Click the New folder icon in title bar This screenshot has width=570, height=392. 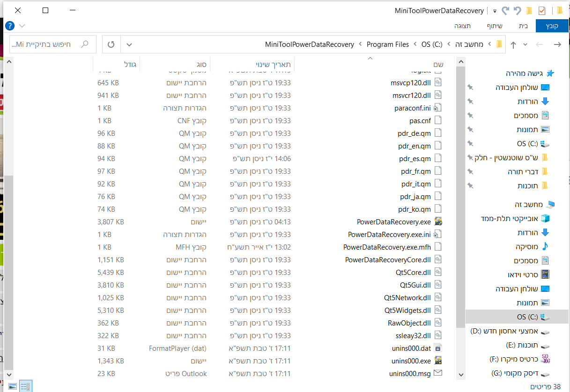pyautogui.click(x=529, y=10)
